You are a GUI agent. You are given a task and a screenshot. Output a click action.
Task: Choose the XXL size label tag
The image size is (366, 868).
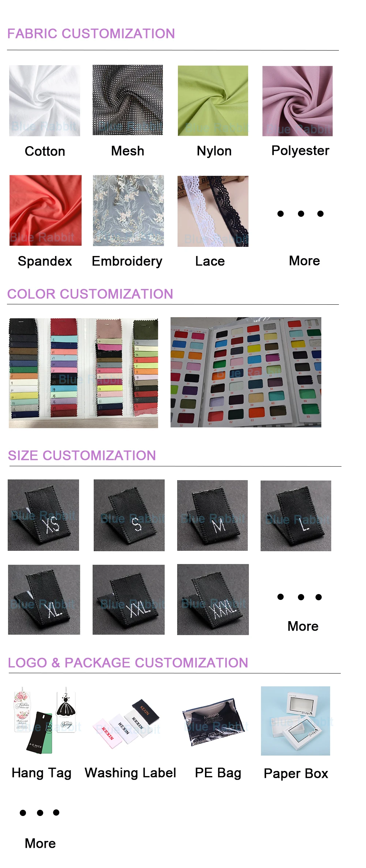pyautogui.click(x=128, y=600)
